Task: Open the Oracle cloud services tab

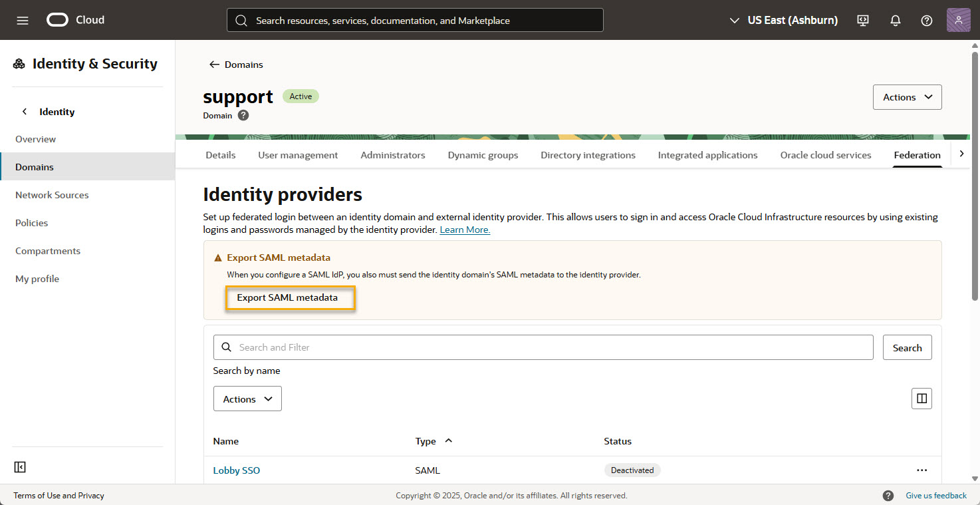Action: tap(826, 155)
